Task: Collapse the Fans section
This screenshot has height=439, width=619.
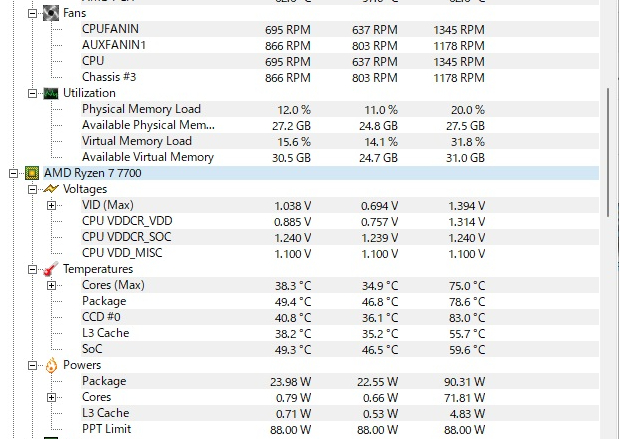Action: click(33, 14)
